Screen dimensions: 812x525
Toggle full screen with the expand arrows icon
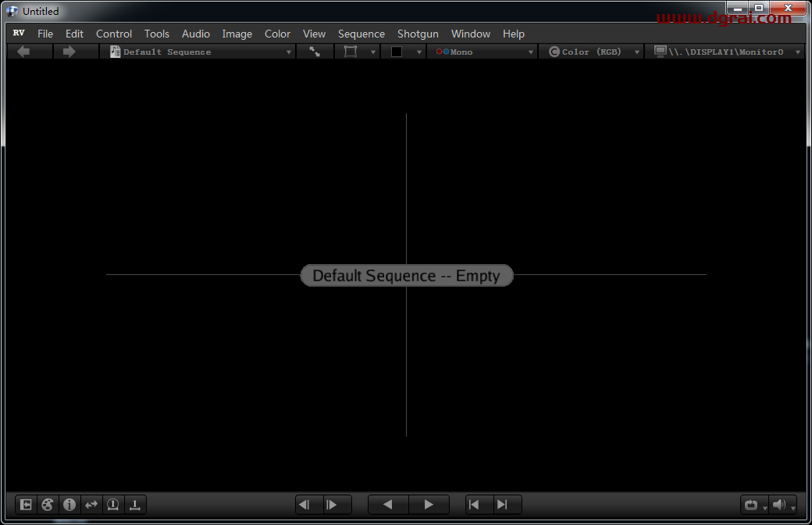pyautogui.click(x=315, y=52)
